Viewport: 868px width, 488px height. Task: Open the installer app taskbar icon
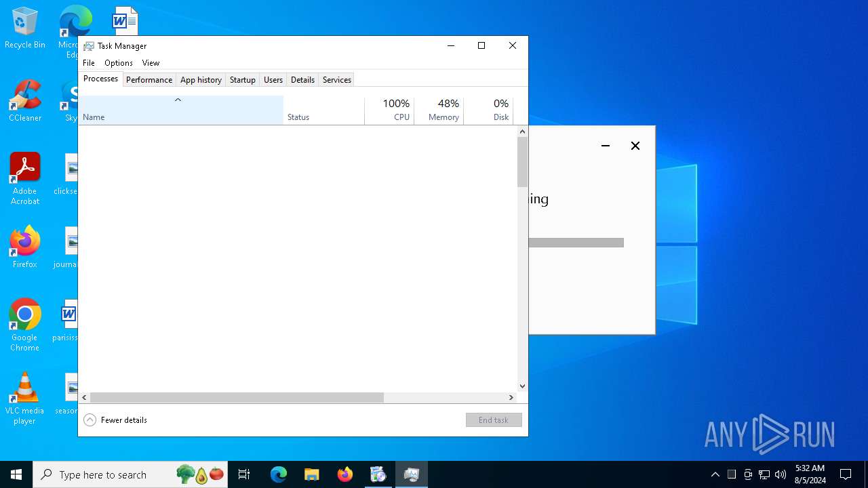click(x=378, y=474)
